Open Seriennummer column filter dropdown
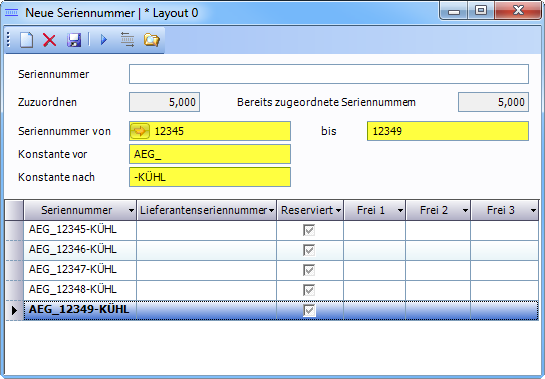 (131, 210)
